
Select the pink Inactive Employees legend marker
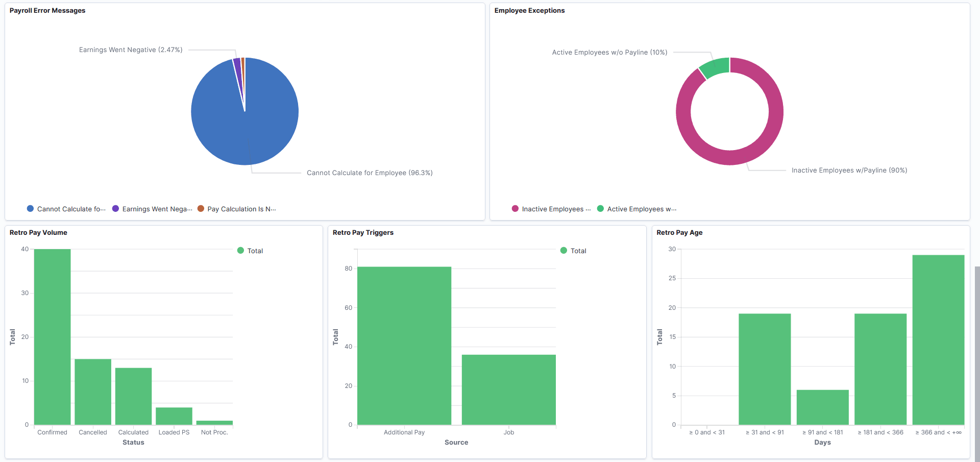[x=514, y=209]
